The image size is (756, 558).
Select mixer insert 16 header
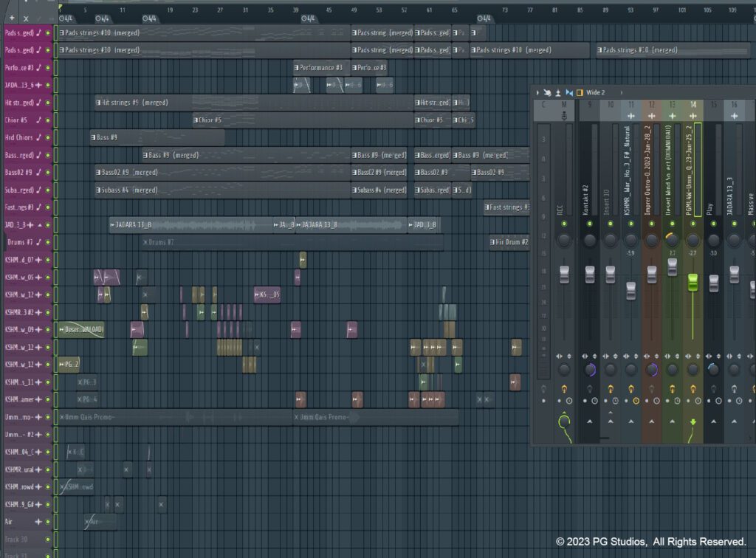pos(734,106)
